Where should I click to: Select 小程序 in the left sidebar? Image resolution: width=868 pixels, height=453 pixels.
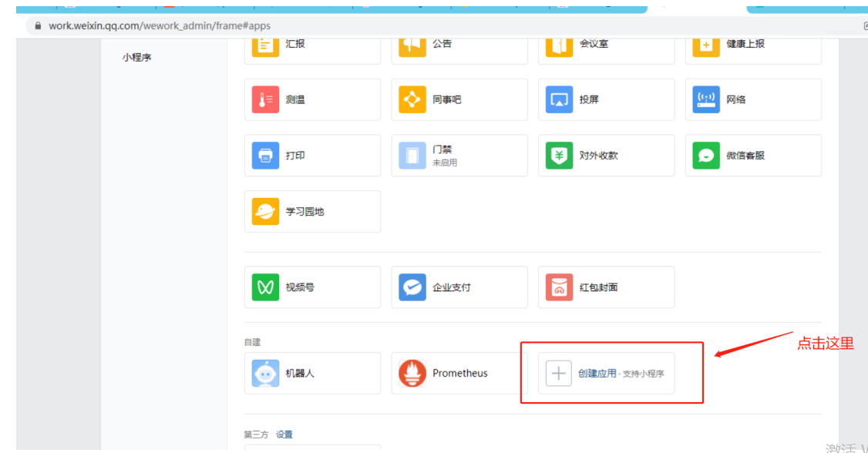[136, 58]
